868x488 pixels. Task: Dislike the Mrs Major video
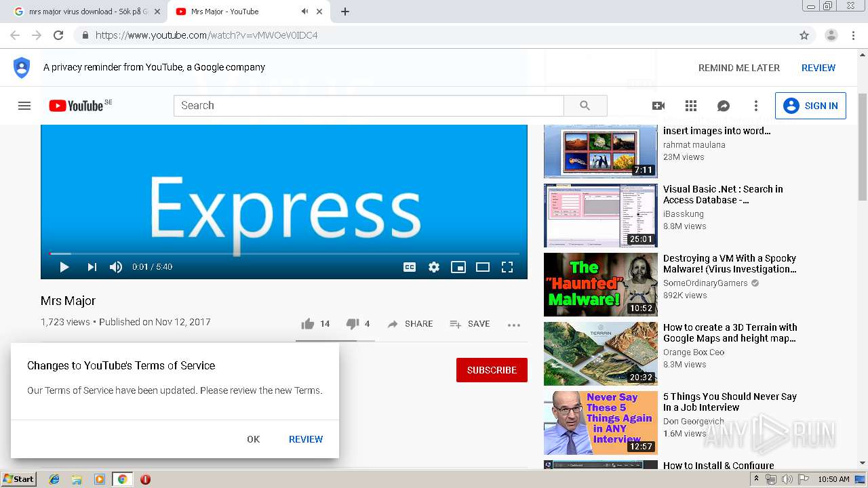click(x=358, y=324)
